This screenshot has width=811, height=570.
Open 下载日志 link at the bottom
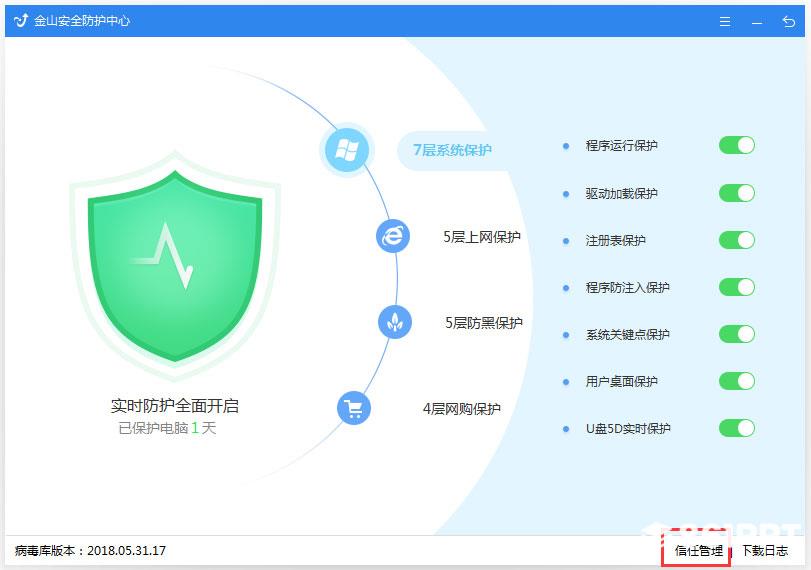(x=765, y=551)
